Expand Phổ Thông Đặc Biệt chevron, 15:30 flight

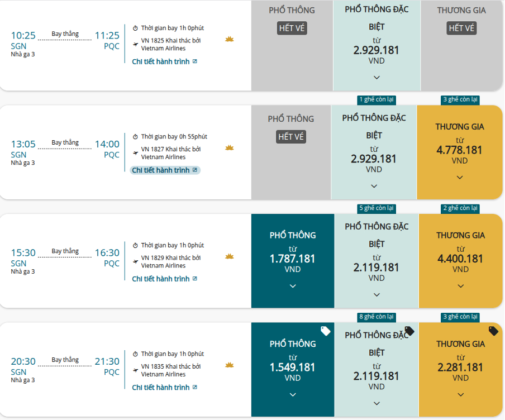[377, 295]
